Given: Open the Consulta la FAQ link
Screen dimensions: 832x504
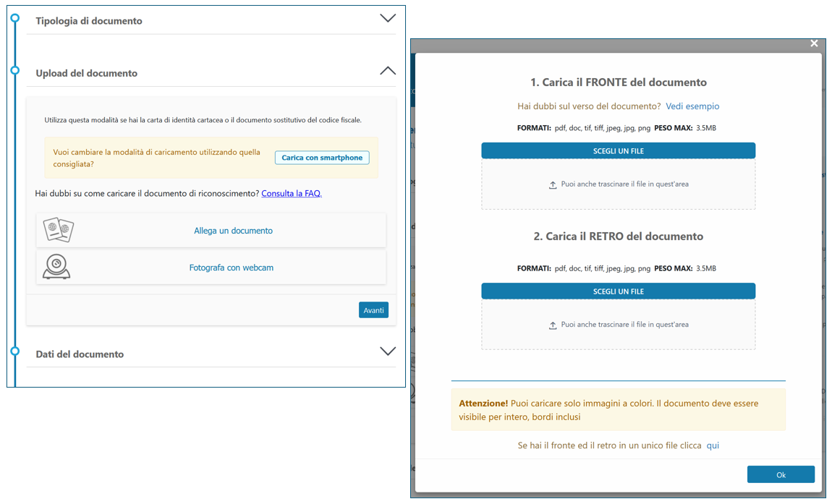Looking at the screenshot, I should (291, 194).
